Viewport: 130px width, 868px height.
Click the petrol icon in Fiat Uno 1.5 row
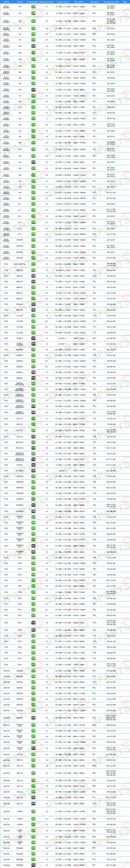[33, 665]
